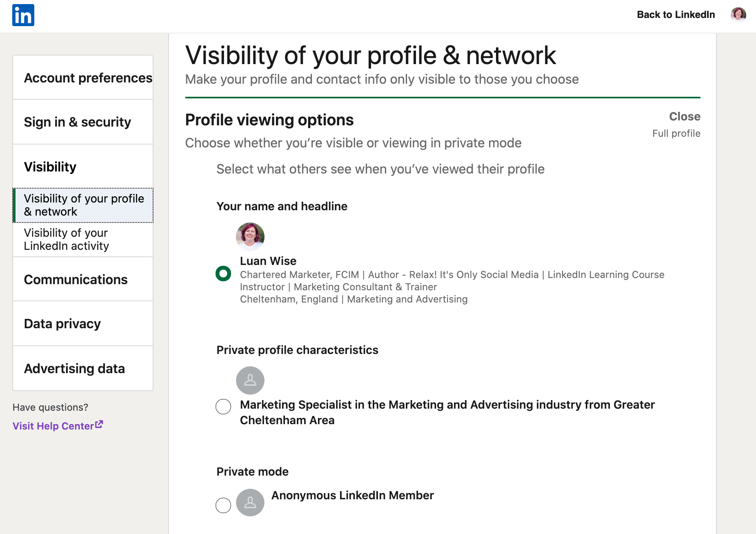Click the 'Private mode' heading
This screenshot has width=756, height=534.
coord(253,472)
